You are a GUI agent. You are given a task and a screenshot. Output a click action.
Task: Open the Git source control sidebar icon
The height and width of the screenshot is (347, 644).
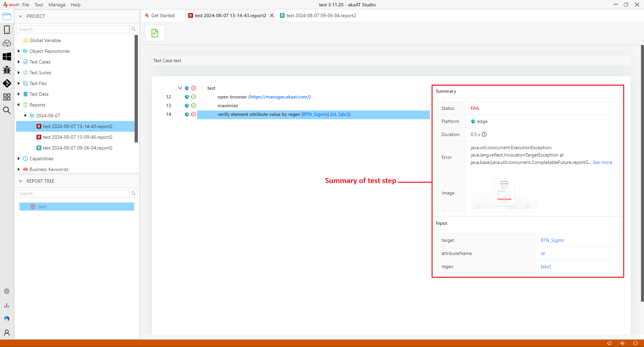tap(7, 83)
